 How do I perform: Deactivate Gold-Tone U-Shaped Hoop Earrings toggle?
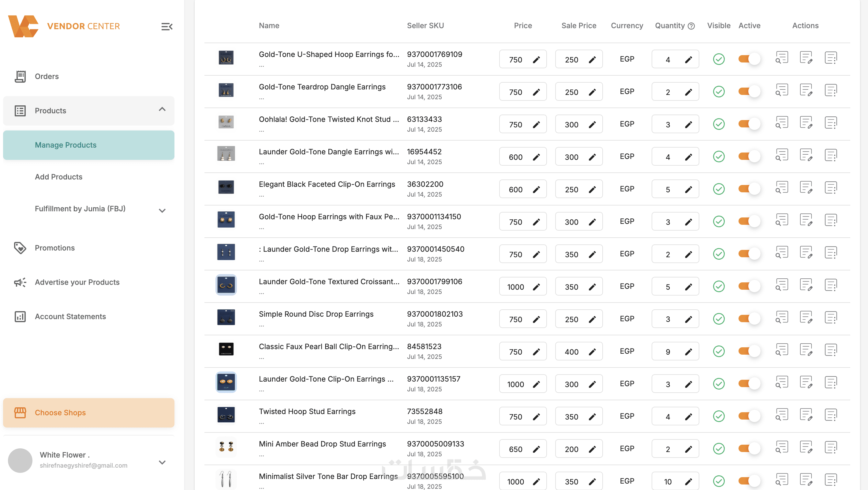coord(749,59)
